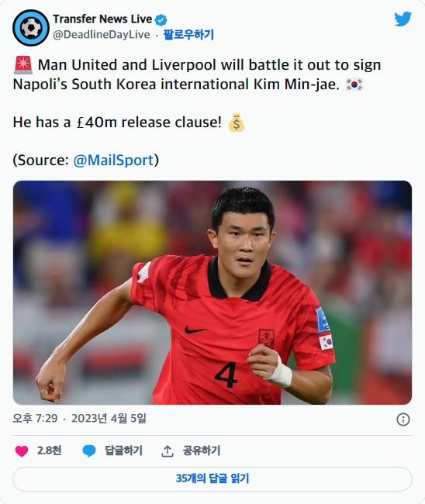Click the reply speech bubble icon
The height and width of the screenshot is (504, 425).
coord(89,451)
